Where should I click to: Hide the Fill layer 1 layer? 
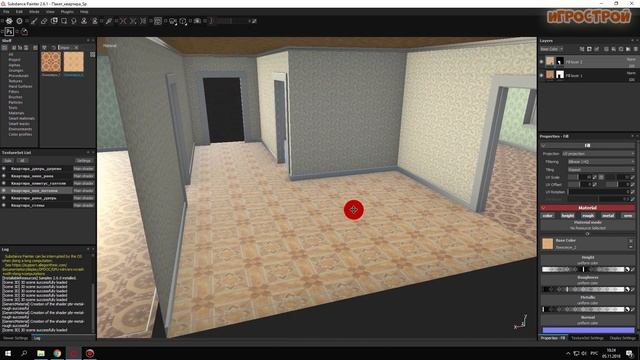pos(542,75)
